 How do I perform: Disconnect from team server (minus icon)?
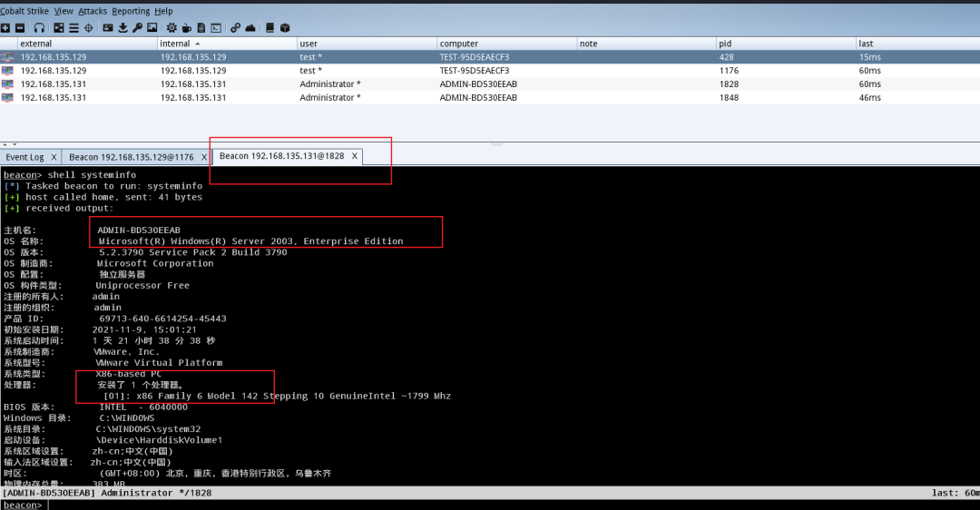coord(20,27)
